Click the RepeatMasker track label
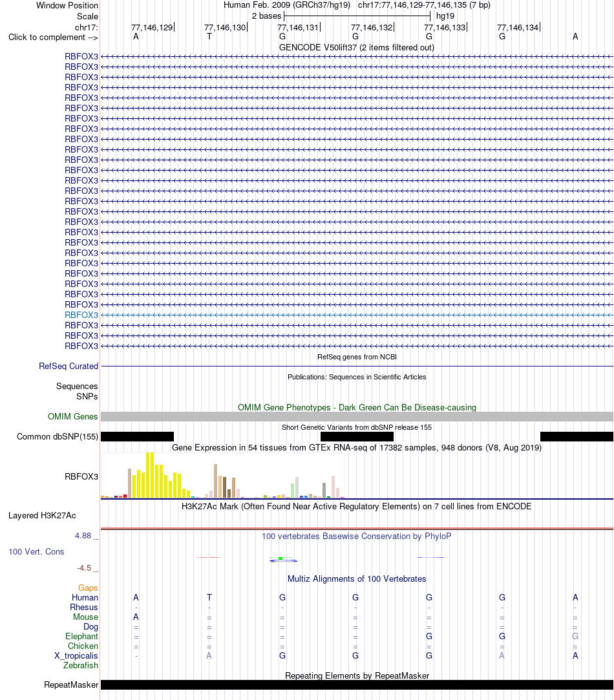 (71, 685)
